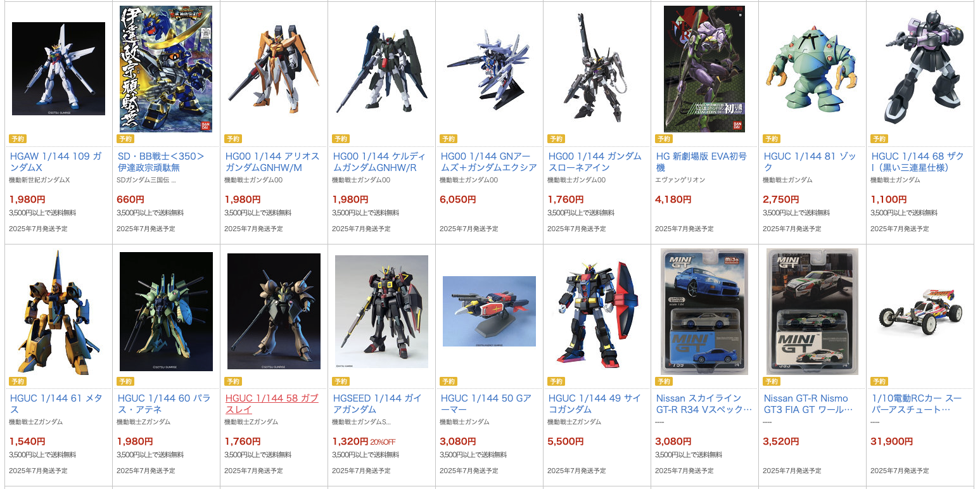
Task: Click the サイコガンダム model image
Action: pyautogui.click(x=597, y=311)
